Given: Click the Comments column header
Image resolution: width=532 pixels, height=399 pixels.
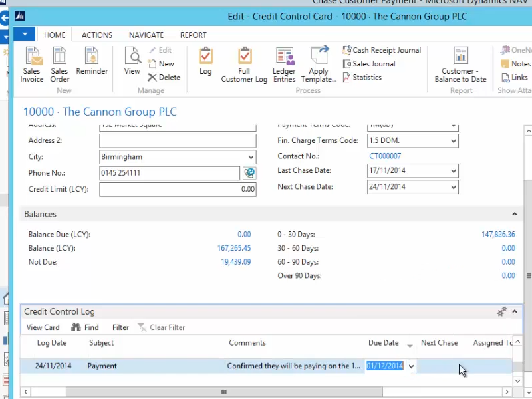Looking at the screenshot, I should (247, 343).
